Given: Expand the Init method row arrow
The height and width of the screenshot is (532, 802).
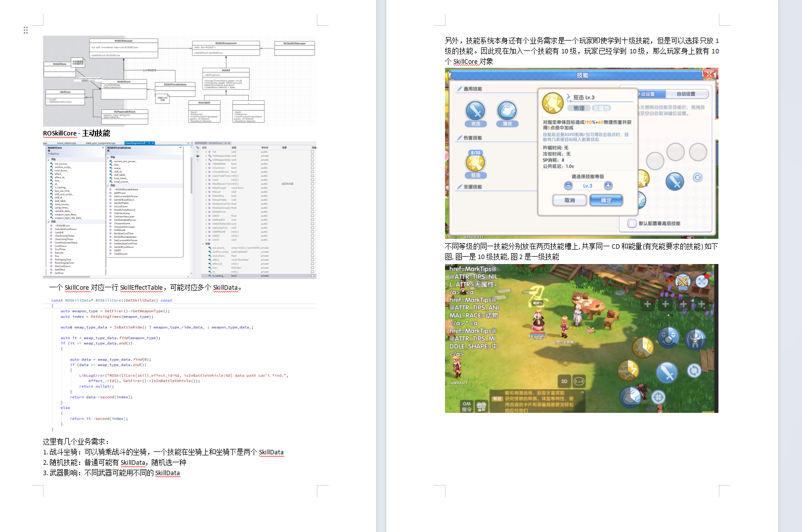Looking at the screenshot, I should pos(206,152).
